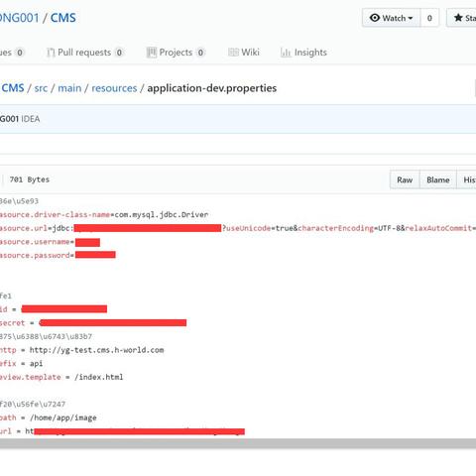
Task: Go to main folder in breadcrumb
Action: pos(69,88)
